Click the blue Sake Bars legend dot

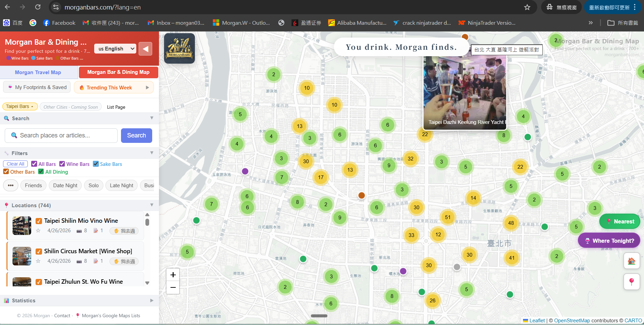pos(33,58)
